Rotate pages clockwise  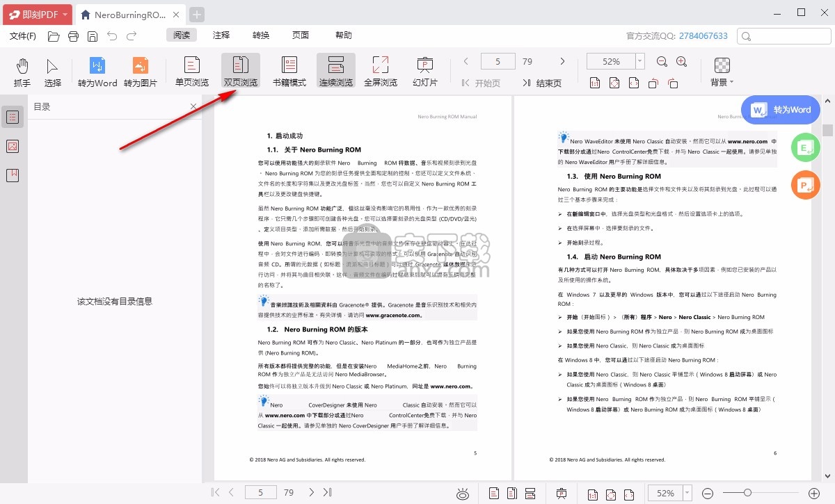pyautogui.click(x=673, y=83)
